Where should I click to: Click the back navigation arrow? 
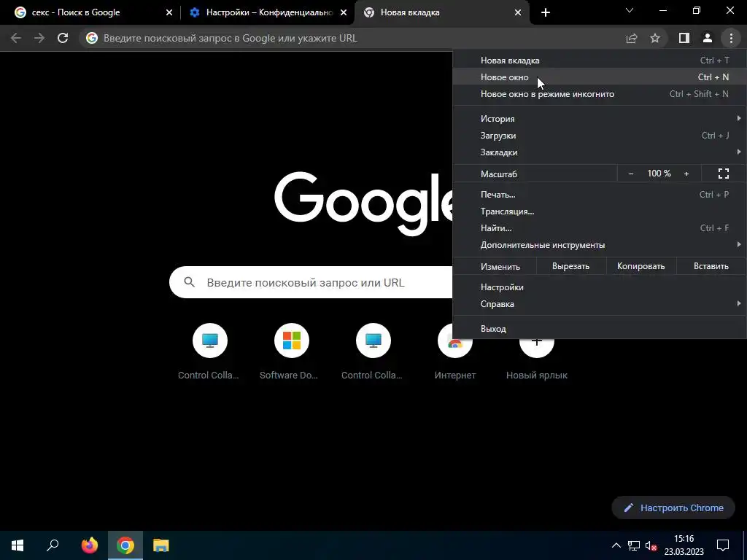point(16,38)
